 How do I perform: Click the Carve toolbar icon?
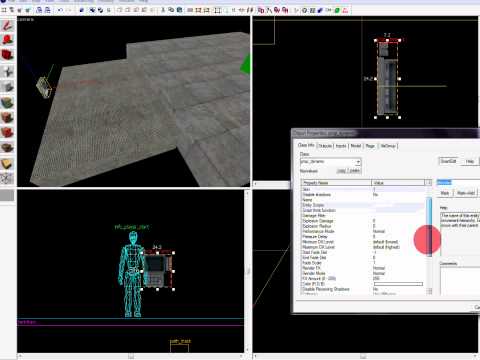(x=82, y=10)
